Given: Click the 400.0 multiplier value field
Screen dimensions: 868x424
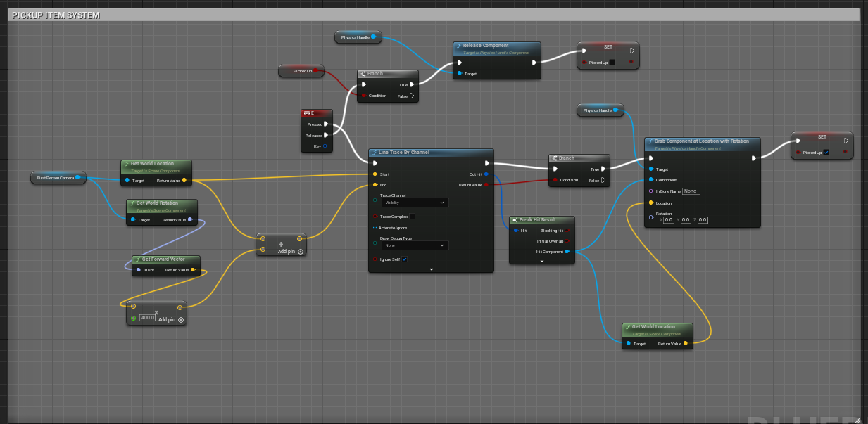Looking at the screenshot, I should pyautogui.click(x=147, y=318).
